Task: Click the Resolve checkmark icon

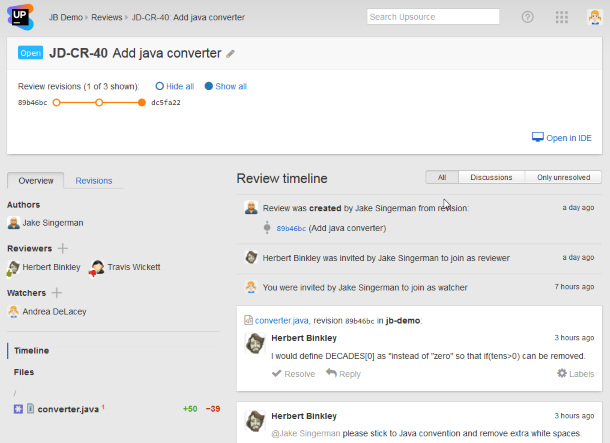Action: coord(277,374)
